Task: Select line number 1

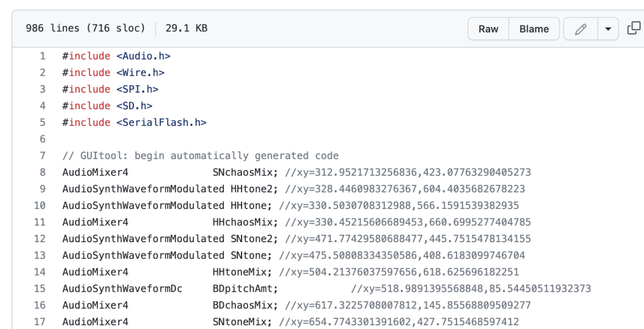Action: click(43, 56)
